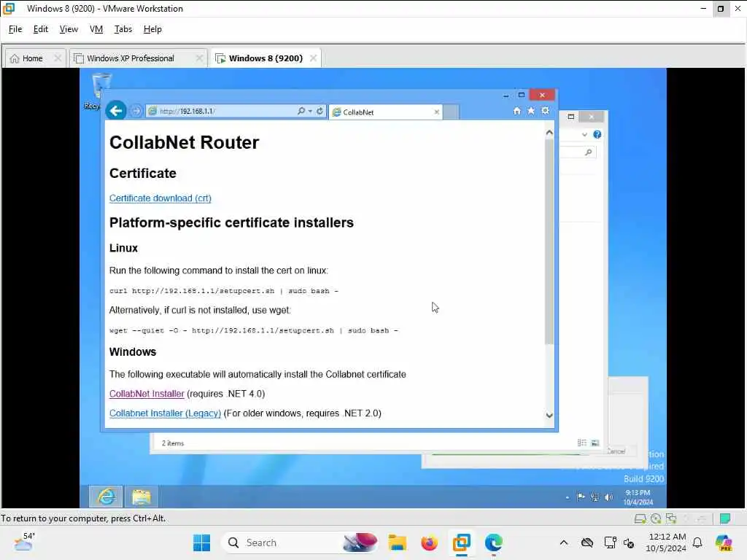Viewport: 747px width, 560px height.
Task: Switch to large icons view in Explorer status bar
Action: (595, 443)
